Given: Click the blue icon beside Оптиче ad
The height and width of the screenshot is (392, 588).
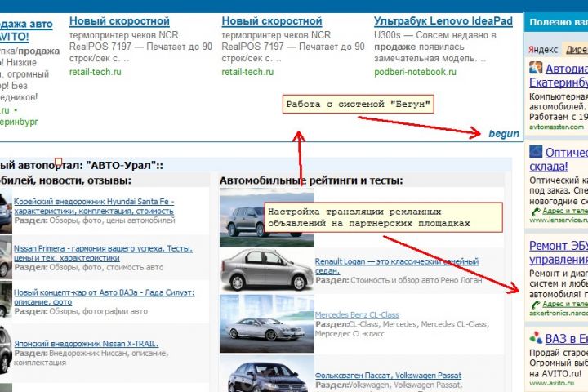Looking at the screenshot, I should tap(536, 152).
